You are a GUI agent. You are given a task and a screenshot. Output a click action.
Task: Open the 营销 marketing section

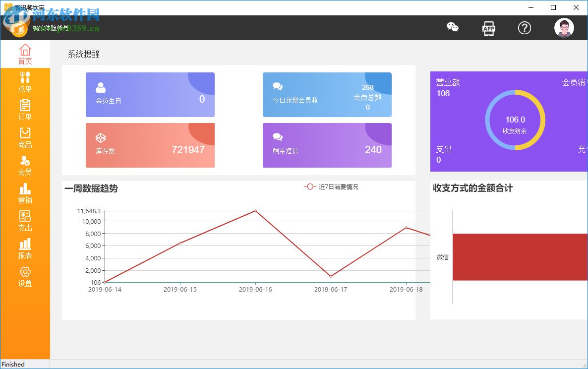(25, 193)
